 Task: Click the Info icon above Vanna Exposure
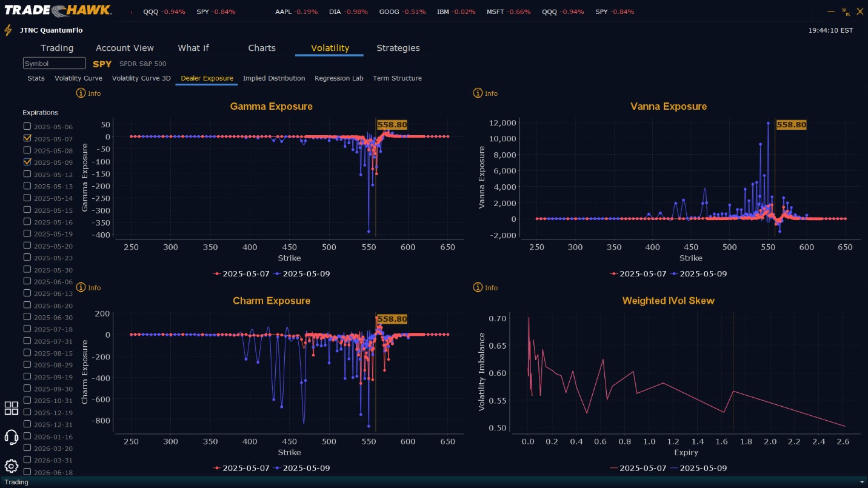point(478,93)
